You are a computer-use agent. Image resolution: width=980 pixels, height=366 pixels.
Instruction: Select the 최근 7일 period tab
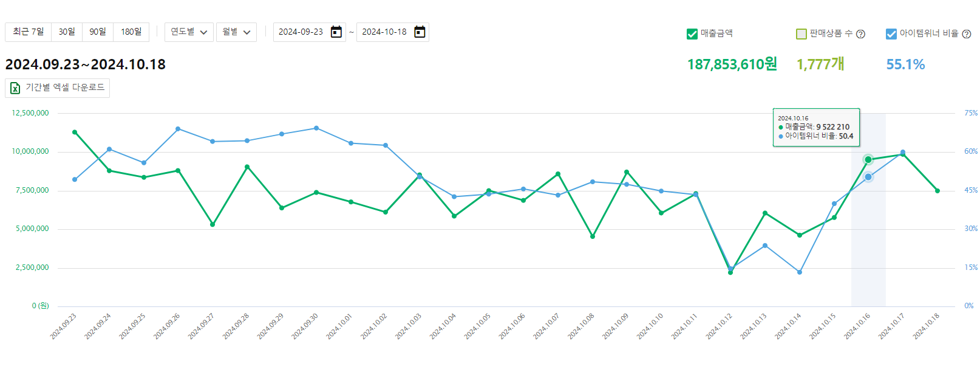coord(29,32)
